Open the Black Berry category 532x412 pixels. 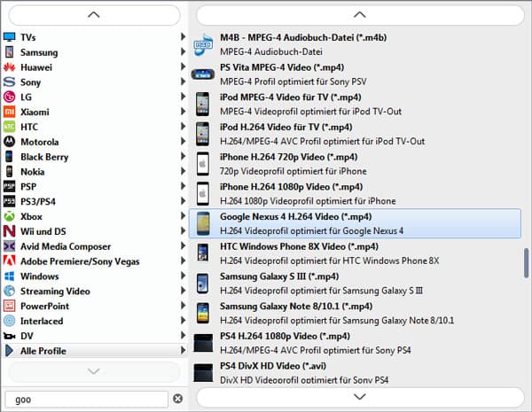click(95, 157)
